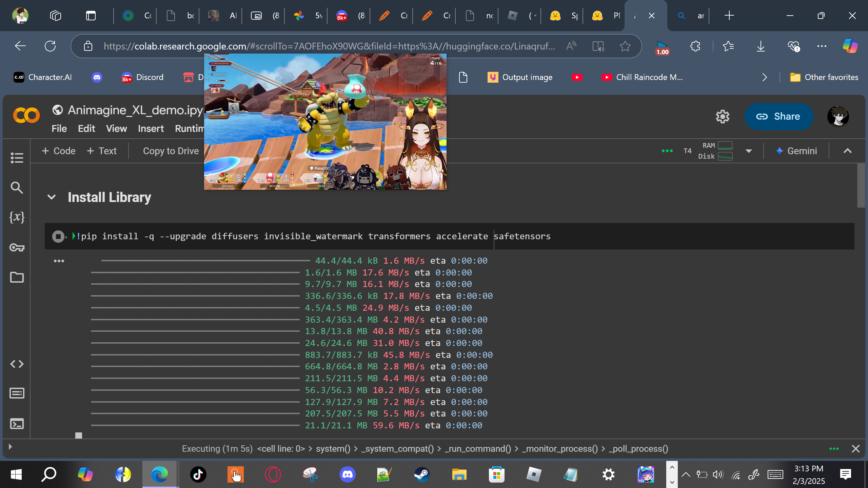Screen dimensions: 868x488
Task: Stop the running pip install cell
Action: [58, 236]
